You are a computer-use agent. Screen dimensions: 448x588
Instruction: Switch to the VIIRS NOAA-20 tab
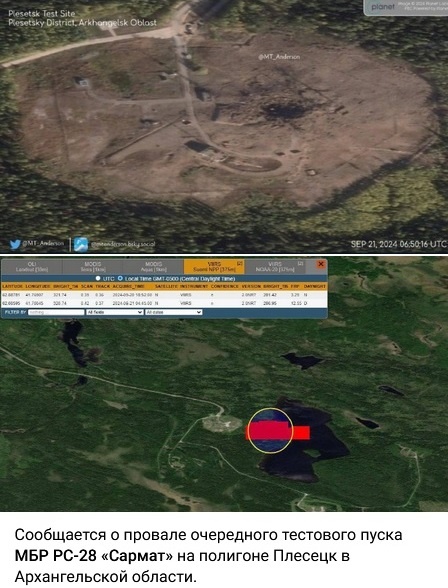[x=275, y=267]
